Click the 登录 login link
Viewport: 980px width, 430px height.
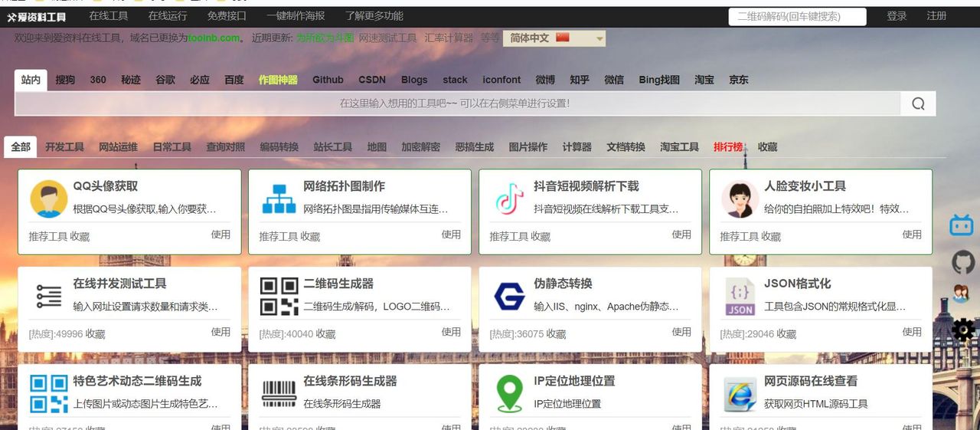coord(897,16)
